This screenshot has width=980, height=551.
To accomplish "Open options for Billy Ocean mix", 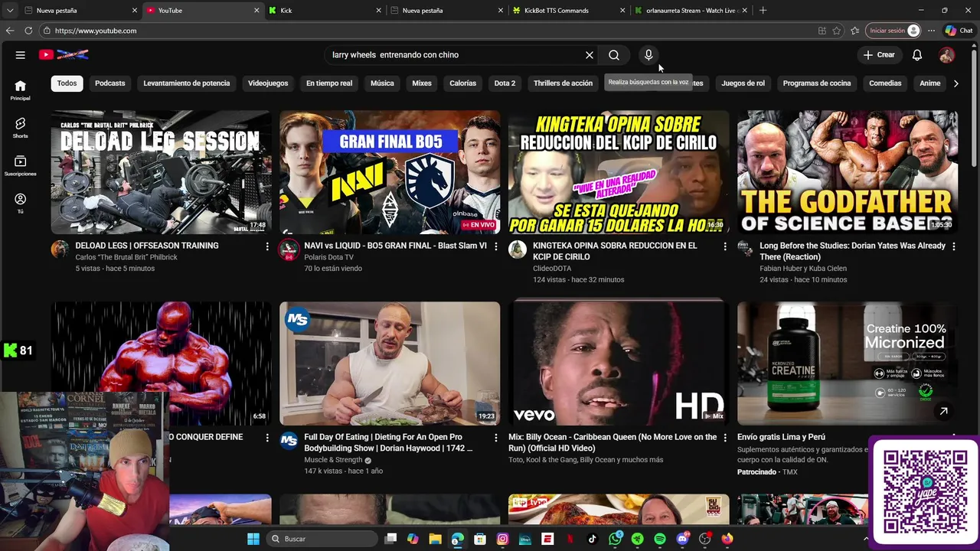I will (725, 438).
